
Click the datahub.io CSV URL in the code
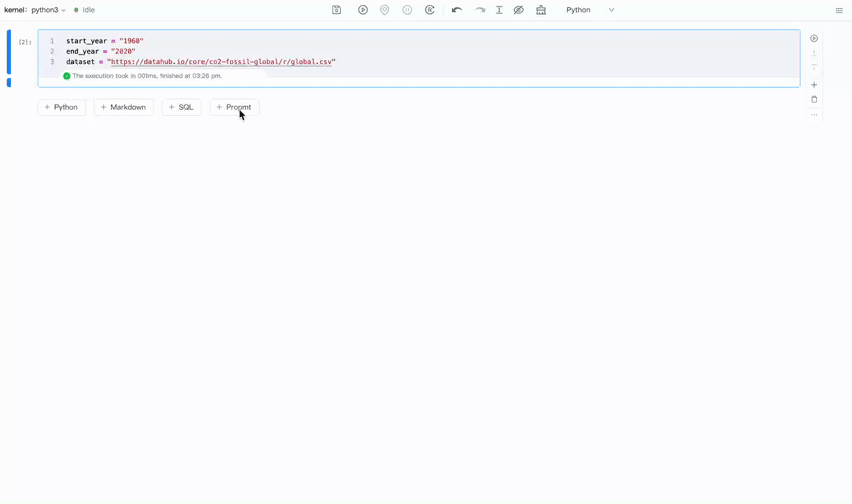(x=221, y=62)
